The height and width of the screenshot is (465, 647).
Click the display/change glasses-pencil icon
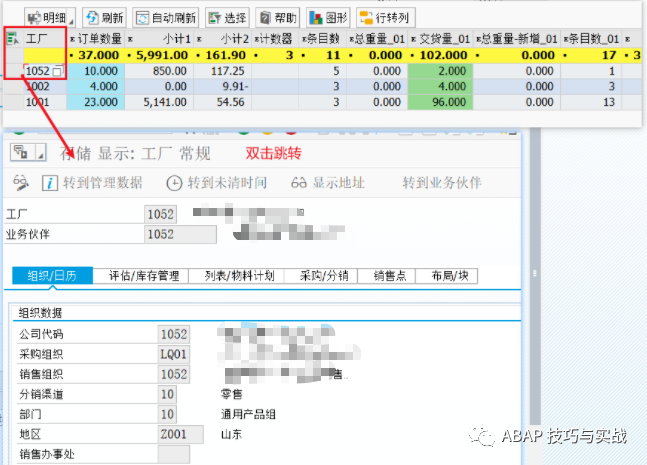tap(21, 183)
